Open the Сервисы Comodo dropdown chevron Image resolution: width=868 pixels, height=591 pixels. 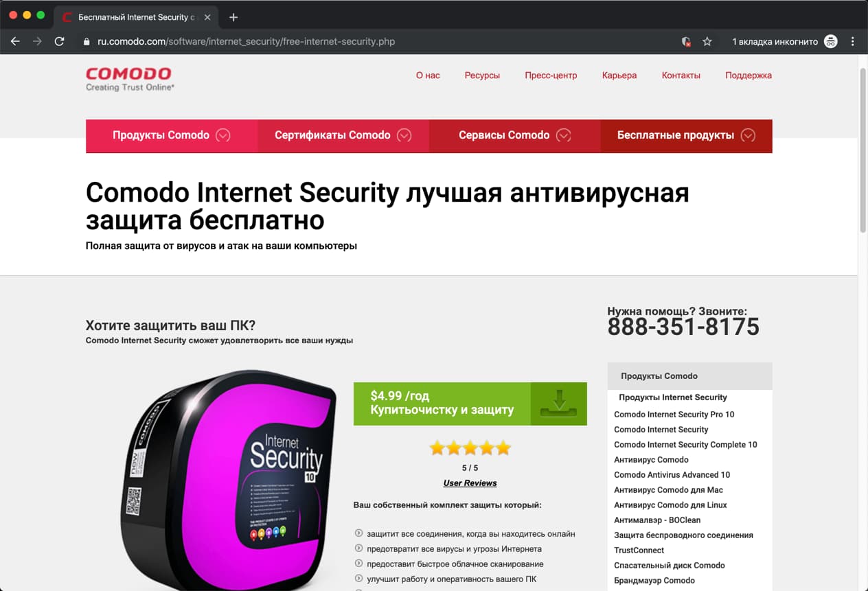pos(563,135)
